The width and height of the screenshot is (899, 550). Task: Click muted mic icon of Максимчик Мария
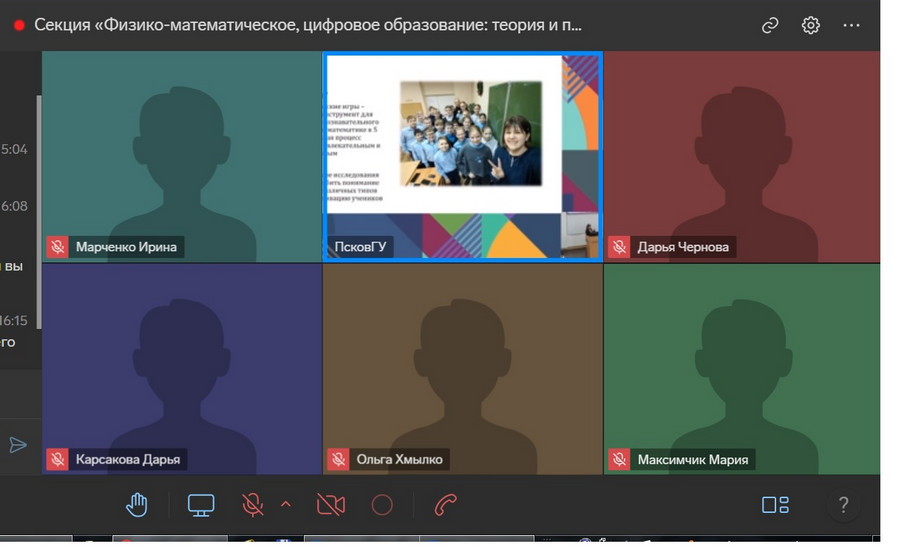coord(619,460)
